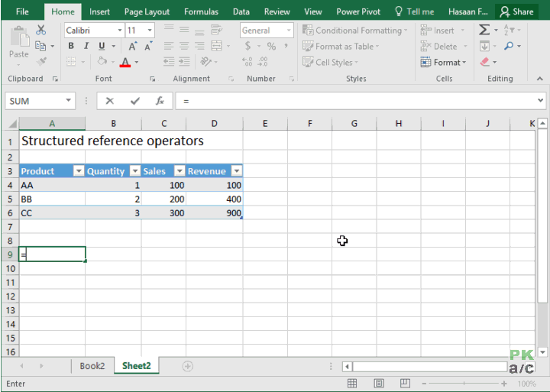The image size is (550, 392).
Task: Click the Increase Indent icon
Action: 184,62
